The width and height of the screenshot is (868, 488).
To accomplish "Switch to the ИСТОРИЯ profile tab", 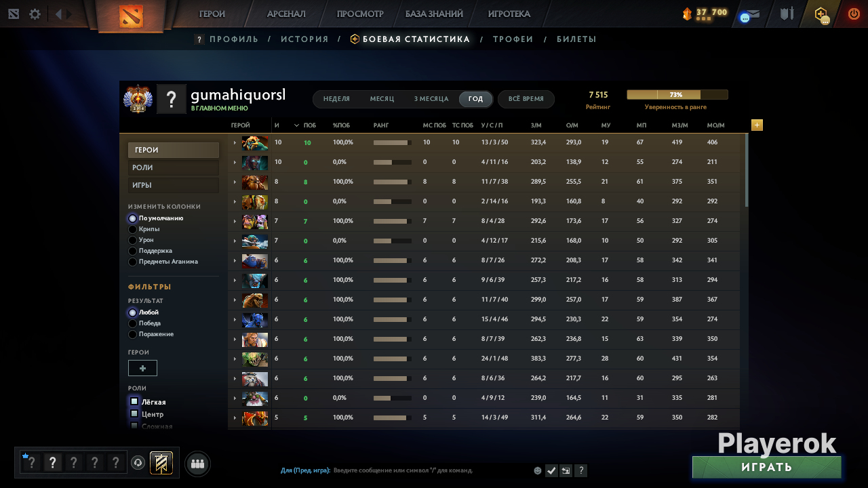I will 304,39.
